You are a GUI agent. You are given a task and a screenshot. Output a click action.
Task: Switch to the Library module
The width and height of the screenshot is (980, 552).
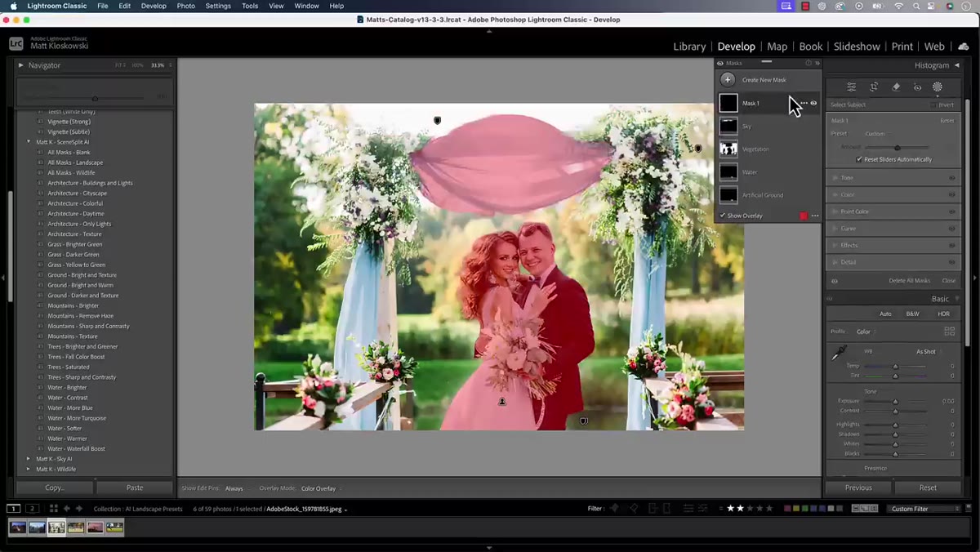pos(689,47)
